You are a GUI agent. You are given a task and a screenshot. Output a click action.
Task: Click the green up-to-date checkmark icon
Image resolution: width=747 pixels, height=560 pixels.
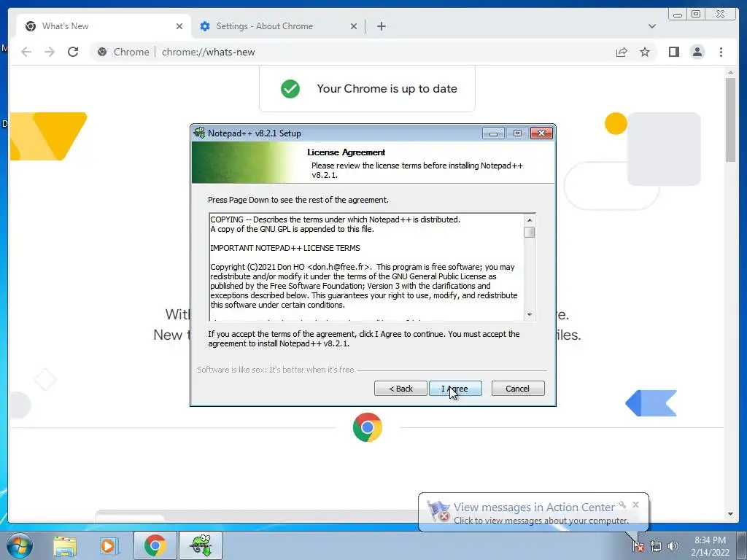pos(290,88)
